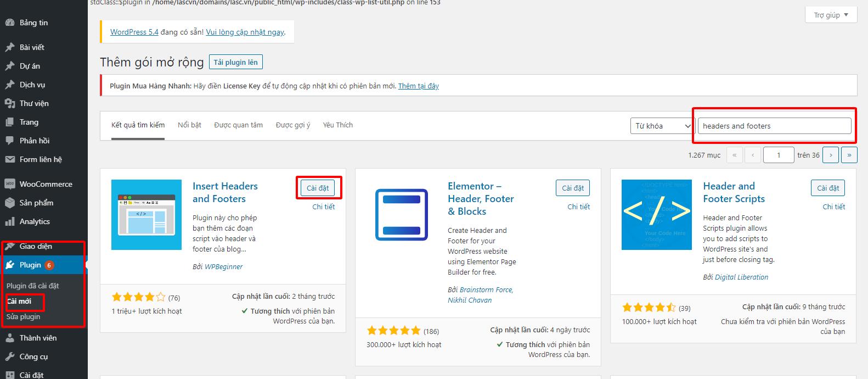Click the Insert Headers and Footers thumbnail
This screenshot has height=379, width=868.
(x=146, y=215)
